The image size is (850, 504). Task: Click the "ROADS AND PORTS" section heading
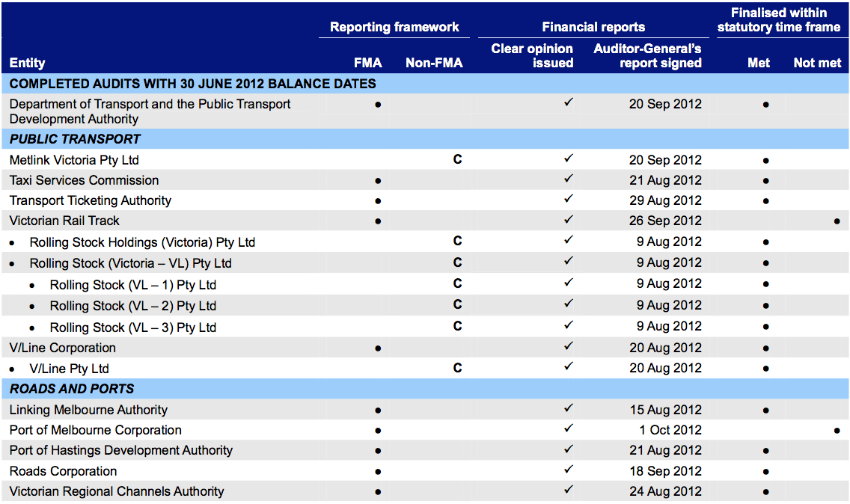coord(72,389)
